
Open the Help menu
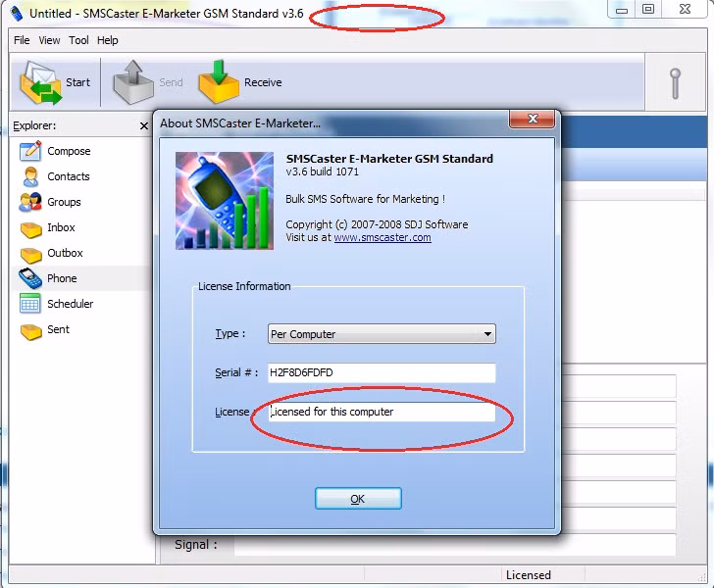click(x=108, y=40)
